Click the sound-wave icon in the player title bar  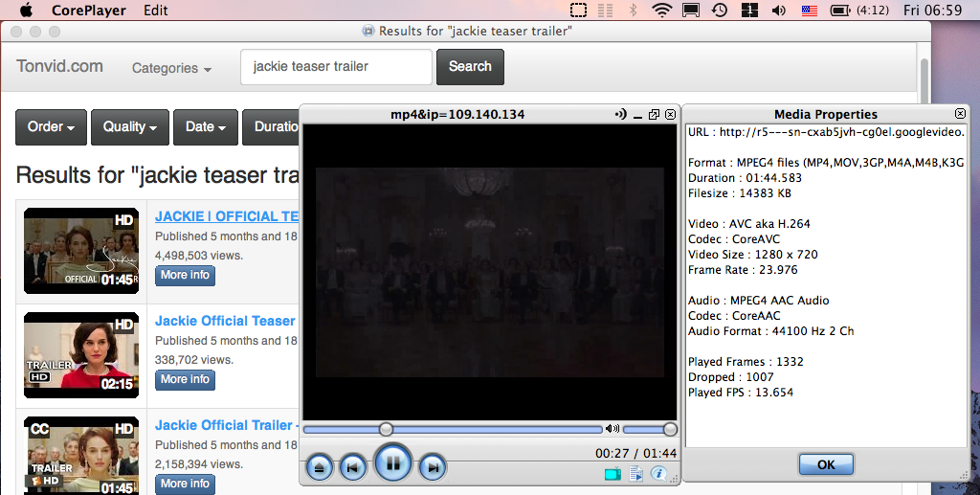coord(620,114)
